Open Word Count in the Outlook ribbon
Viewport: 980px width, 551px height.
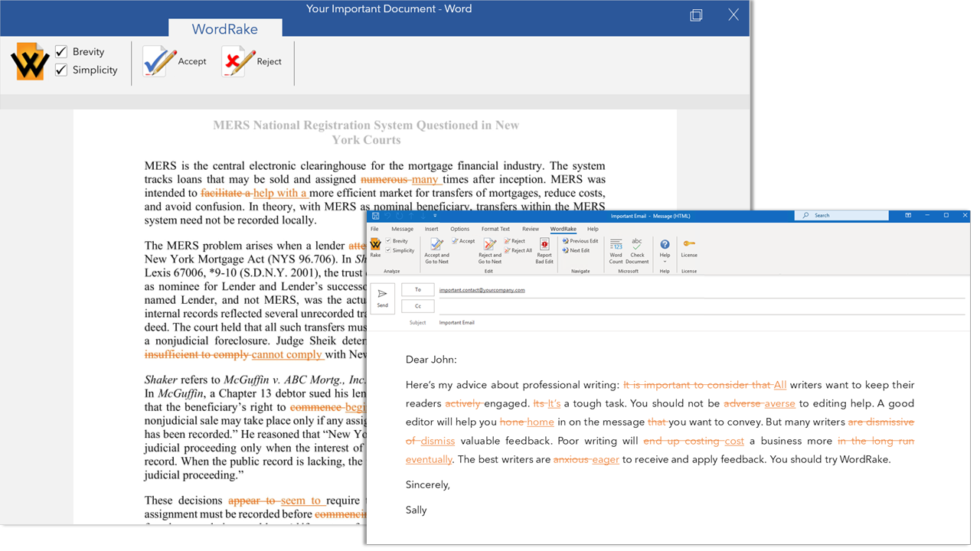coord(616,251)
